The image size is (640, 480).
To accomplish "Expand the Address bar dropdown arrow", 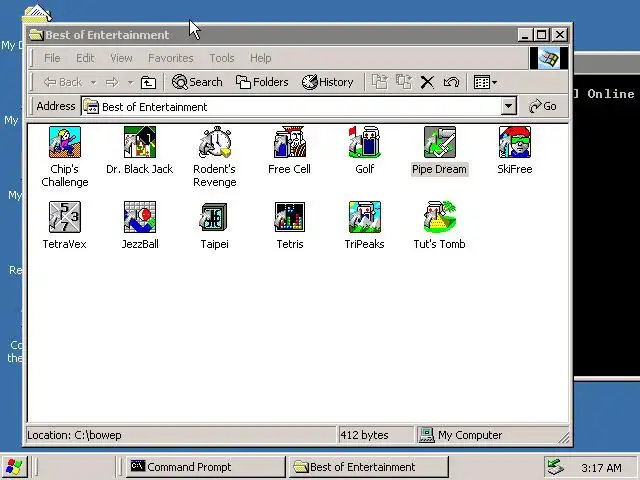I will coord(508,107).
